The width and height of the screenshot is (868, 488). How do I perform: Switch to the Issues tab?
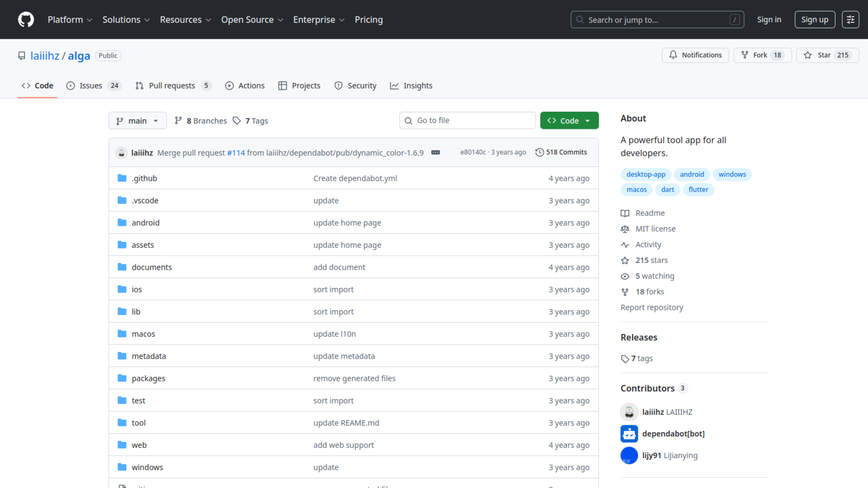pyautogui.click(x=94, y=86)
